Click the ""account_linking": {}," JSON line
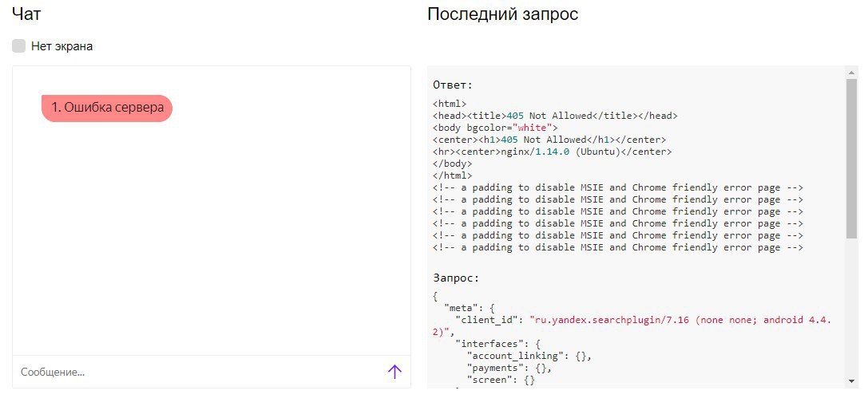Viewport: 868px width, 410px height. [529, 357]
